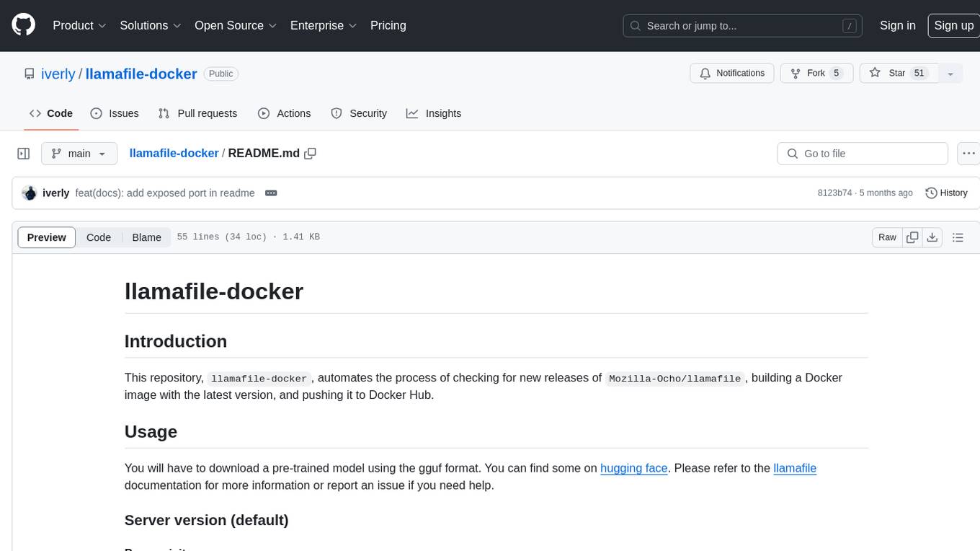Screen dimensions: 980x551
Task: Open the iverly commit author link
Action: [x=56, y=193]
